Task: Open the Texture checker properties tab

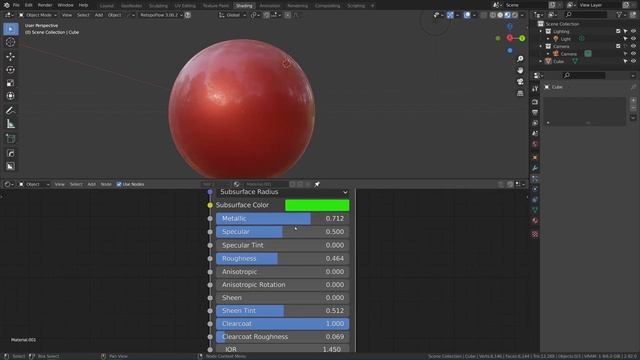Action: tap(535, 234)
